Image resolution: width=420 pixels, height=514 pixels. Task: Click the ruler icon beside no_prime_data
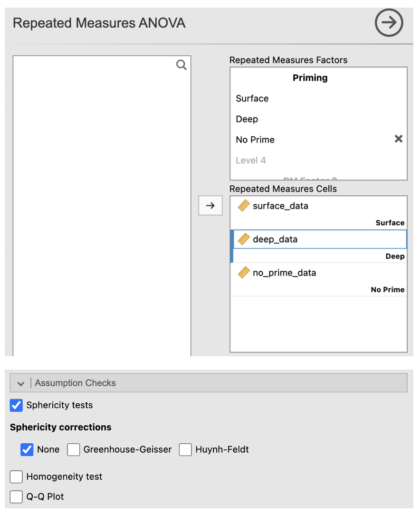244,273
